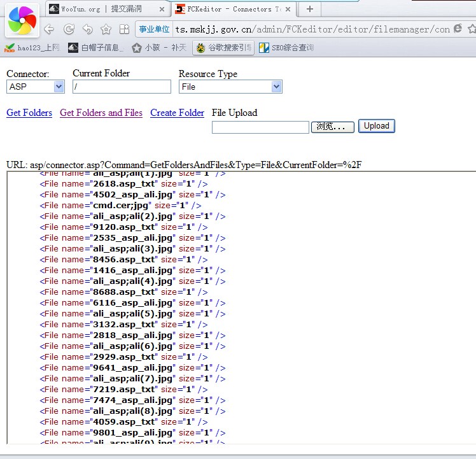Image resolution: width=476 pixels, height=459 pixels.
Task: Select file entry 3132.asp_txt
Action: click(x=123, y=325)
